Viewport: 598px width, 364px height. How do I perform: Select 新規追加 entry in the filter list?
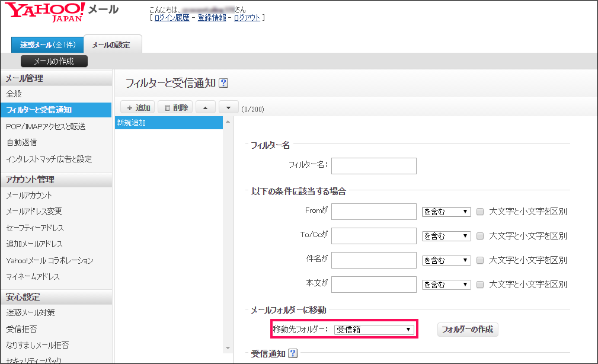pos(168,123)
